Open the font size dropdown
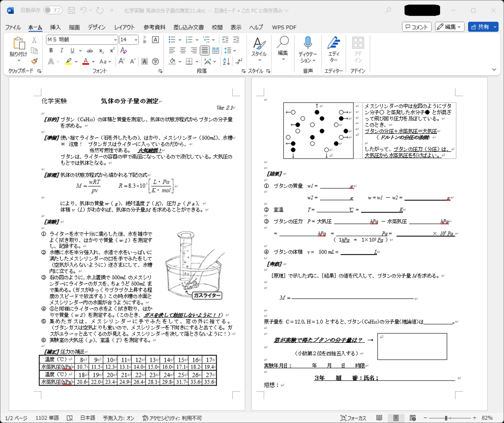The image size is (504, 423). [x=136, y=39]
